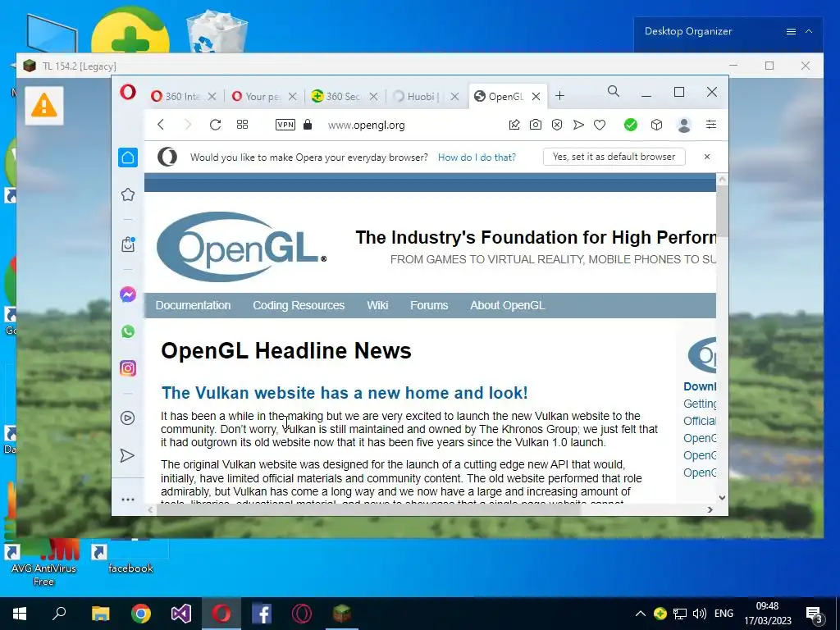This screenshot has width=840, height=630.
Task: Switch to the Huobi tab
Action: (417, 97)
